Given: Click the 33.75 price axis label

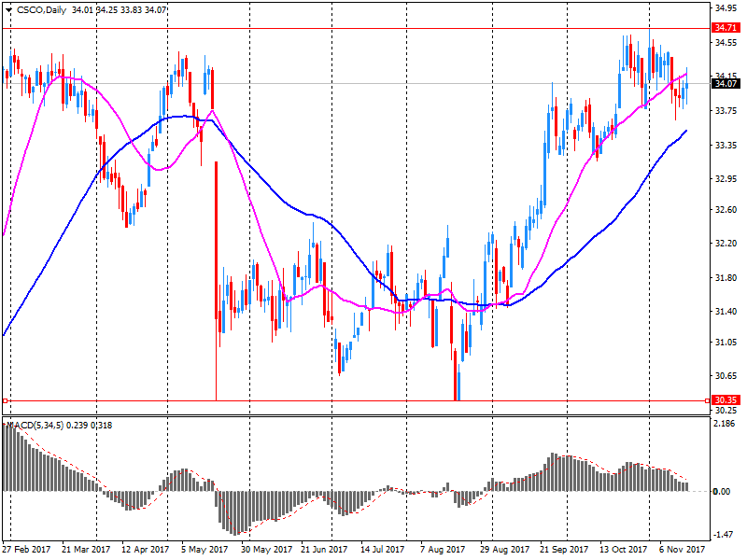Looking at the screenshot, I should pyautogui.click(x=726, y=110).
